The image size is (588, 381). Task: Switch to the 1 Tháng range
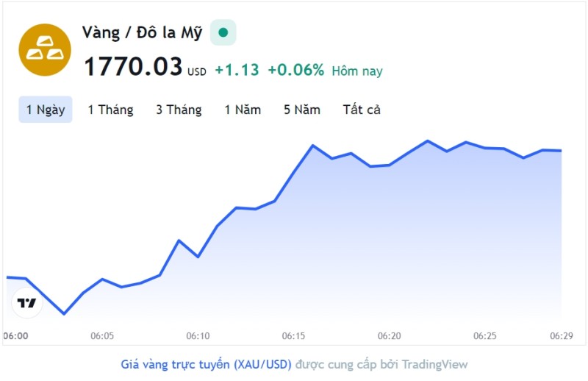(x=110, y=110)
